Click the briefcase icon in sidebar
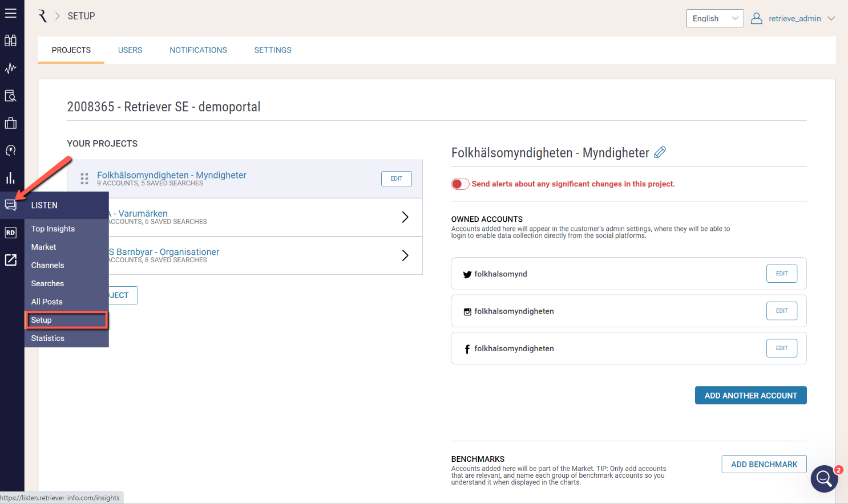The width and height of the screenshot is (848, 504). (11, 123)
